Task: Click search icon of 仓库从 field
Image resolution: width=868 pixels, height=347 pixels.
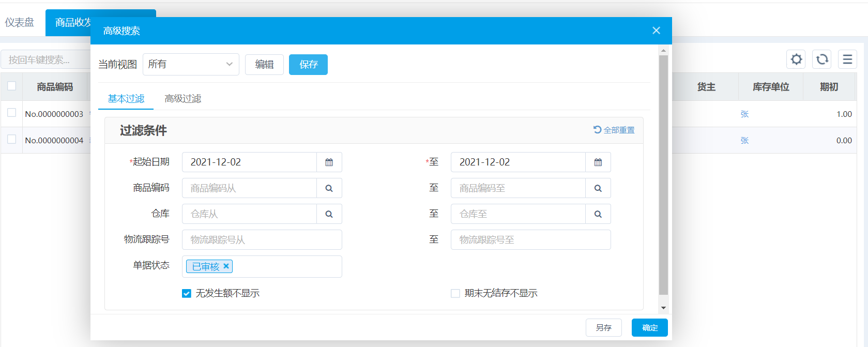Action: (x=329, y=214)
